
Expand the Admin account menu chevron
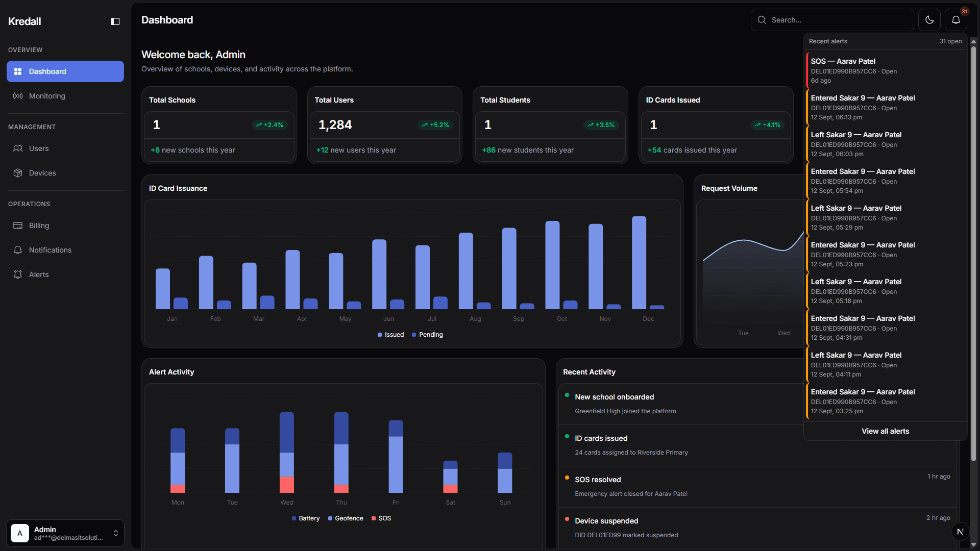(116, 533)
